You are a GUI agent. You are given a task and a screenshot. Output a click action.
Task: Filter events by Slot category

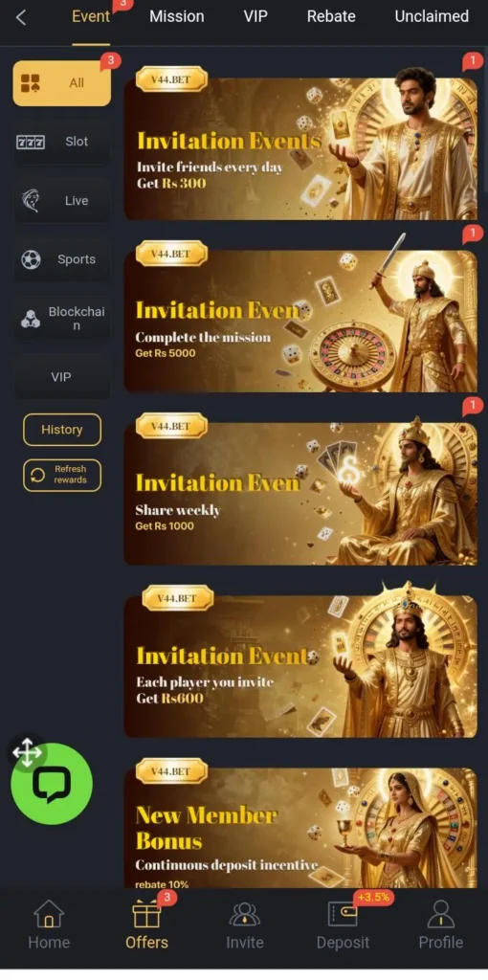(x=62, y=142)
